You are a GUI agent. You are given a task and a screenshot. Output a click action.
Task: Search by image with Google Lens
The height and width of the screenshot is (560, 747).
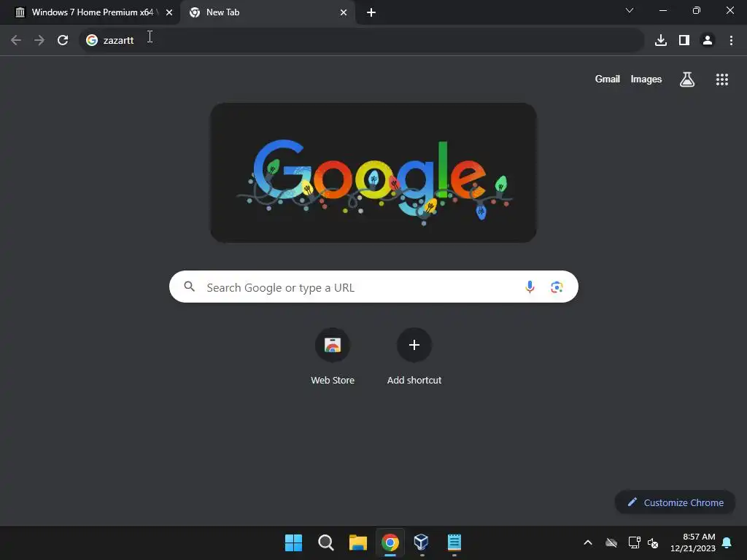557,287
